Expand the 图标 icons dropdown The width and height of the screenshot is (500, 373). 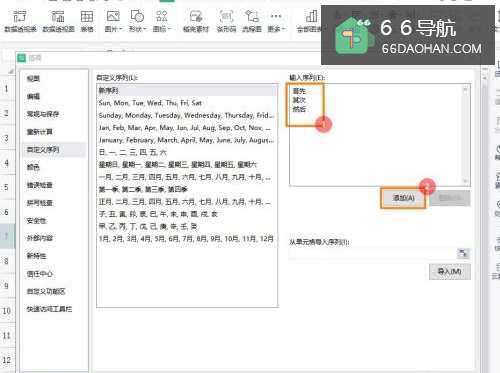pyautogui.click(x=162, y=29)
